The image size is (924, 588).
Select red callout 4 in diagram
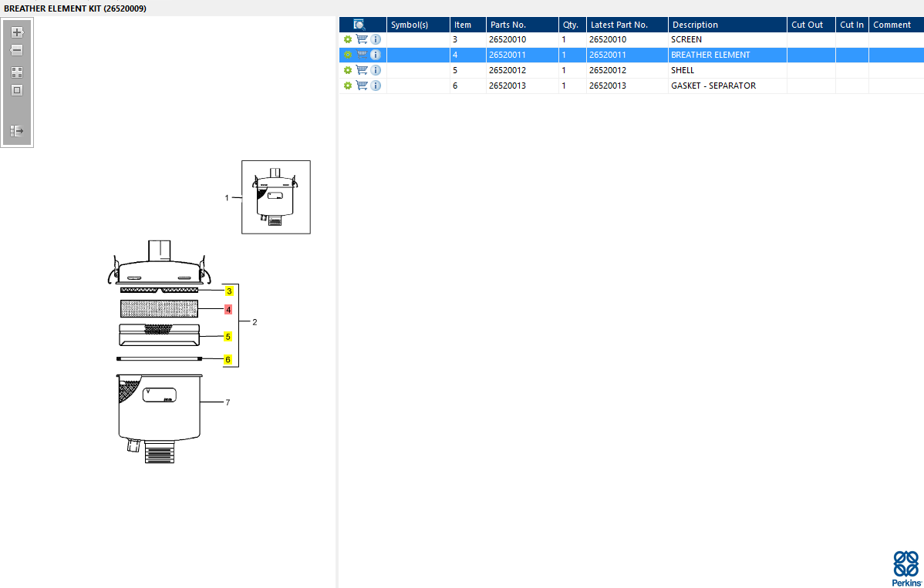tap(228, 310)
